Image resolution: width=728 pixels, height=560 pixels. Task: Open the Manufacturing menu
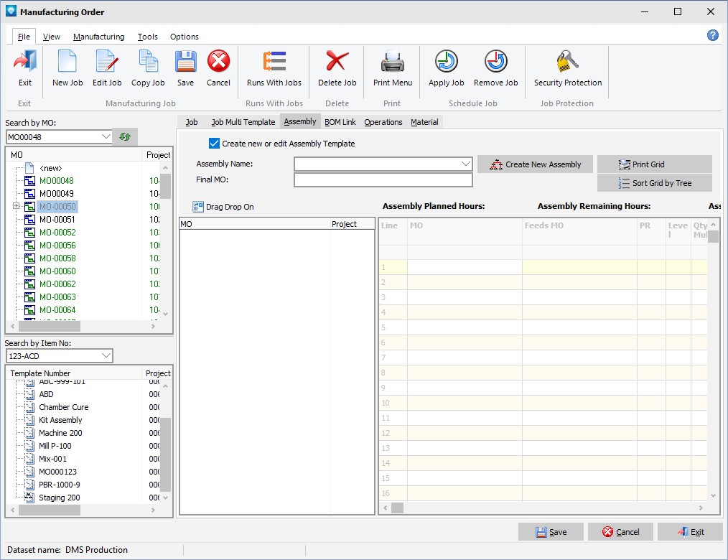(x=99, y=36)
